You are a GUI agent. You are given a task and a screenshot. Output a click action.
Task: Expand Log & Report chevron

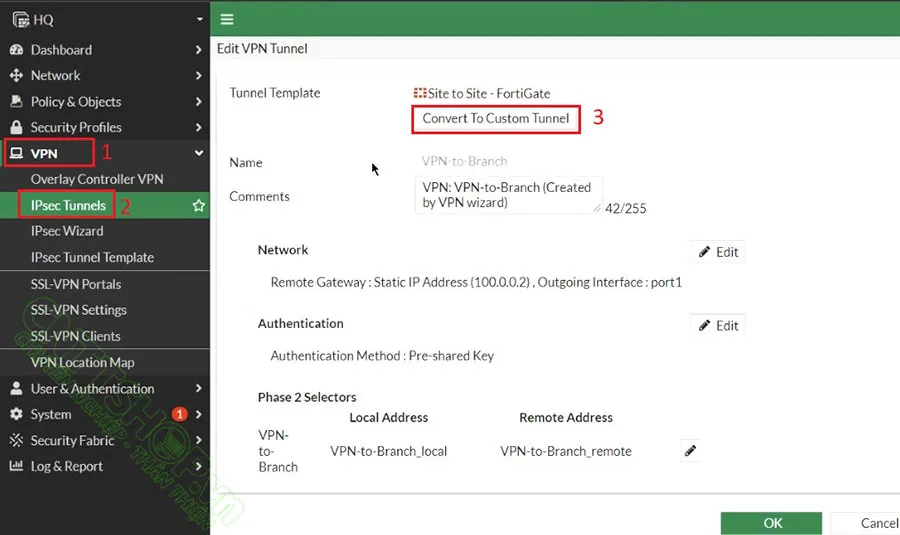click(x=198, y=466)
